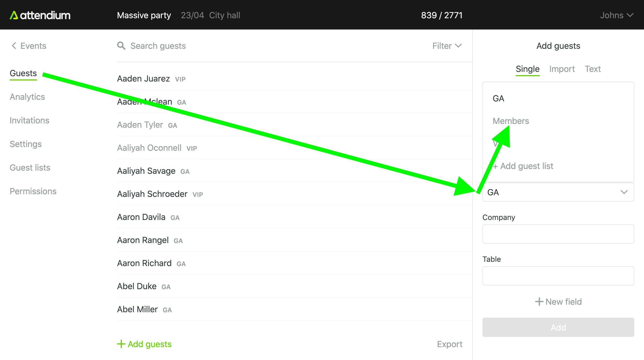The height and width of the screenshot is (360, 644).
Task: Click the back chevron beside Events
Action: (x=14, y=46)
